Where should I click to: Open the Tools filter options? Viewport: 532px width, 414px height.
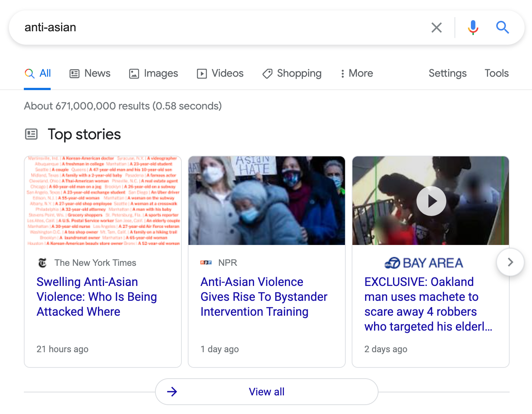pos(496,73)
